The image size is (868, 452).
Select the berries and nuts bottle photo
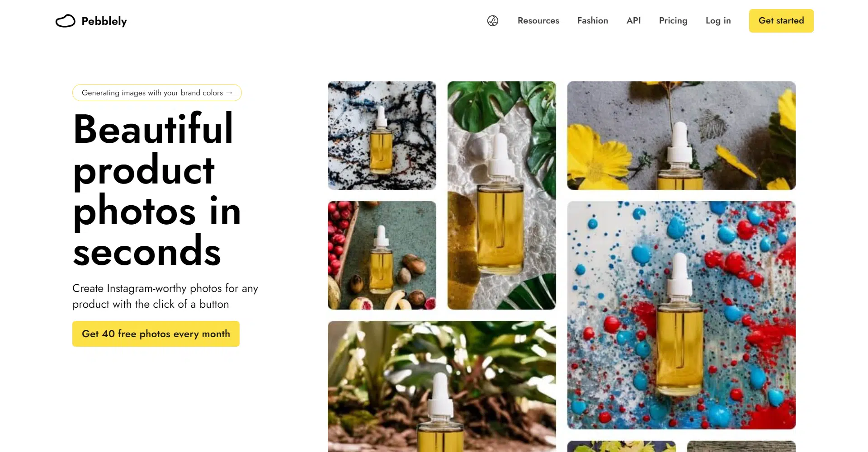click(382, 255)
